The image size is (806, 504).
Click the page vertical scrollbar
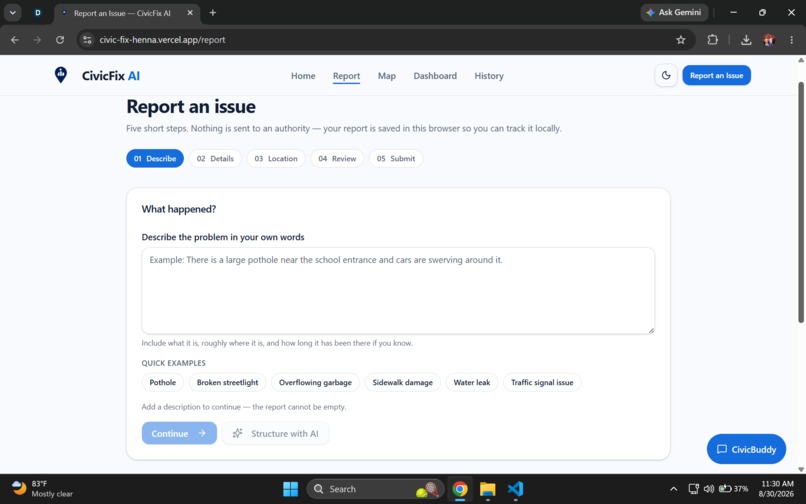[800, 202]
